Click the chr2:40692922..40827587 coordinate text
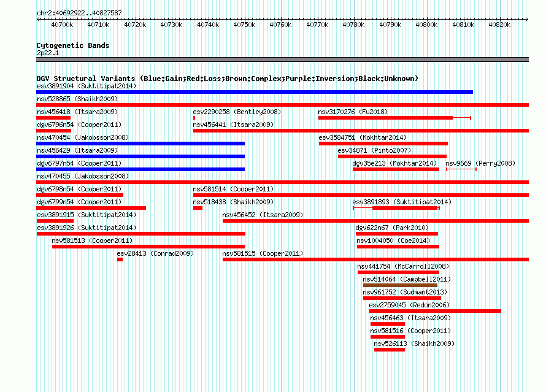The width and height of the screenshot is (546, 392). tap(79, 13)
